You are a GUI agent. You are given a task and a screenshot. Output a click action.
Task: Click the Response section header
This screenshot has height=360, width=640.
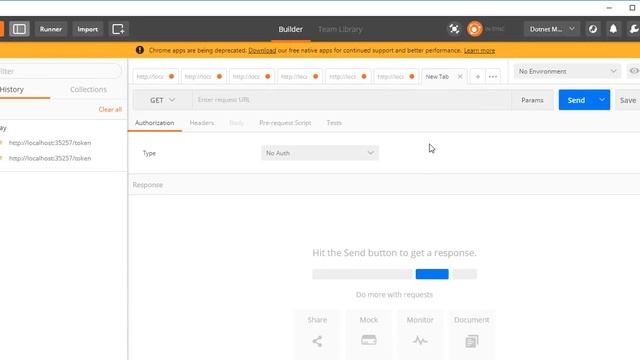click(x=148, y=185)
